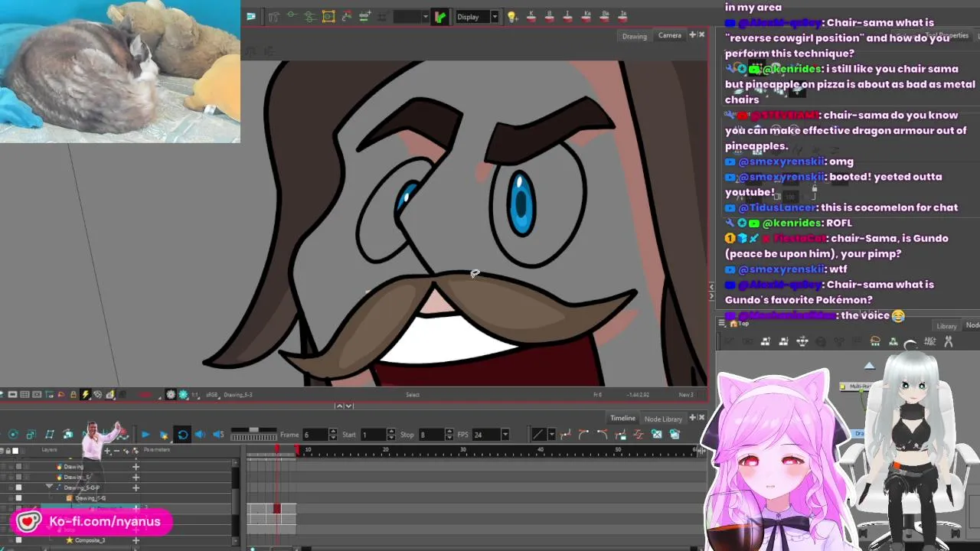
Task: Click the @TidusLancer username in chat
Action: pos(776,207)
